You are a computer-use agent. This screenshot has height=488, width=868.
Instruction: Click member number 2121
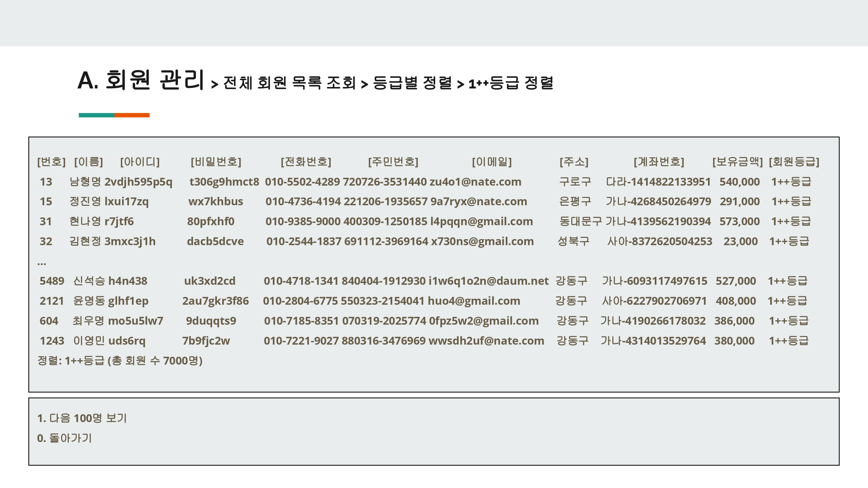coord(52,301)
